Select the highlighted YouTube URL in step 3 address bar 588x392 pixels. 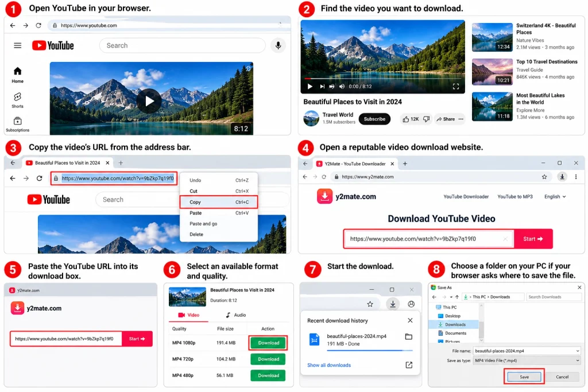coord(117,178)
